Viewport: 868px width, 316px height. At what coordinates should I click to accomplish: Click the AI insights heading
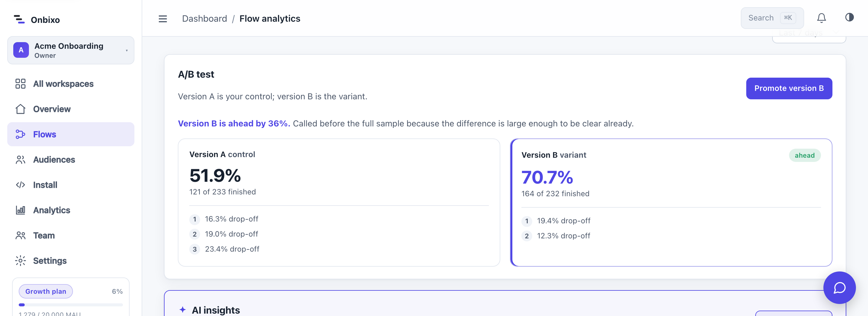click(x=216, y=310)
